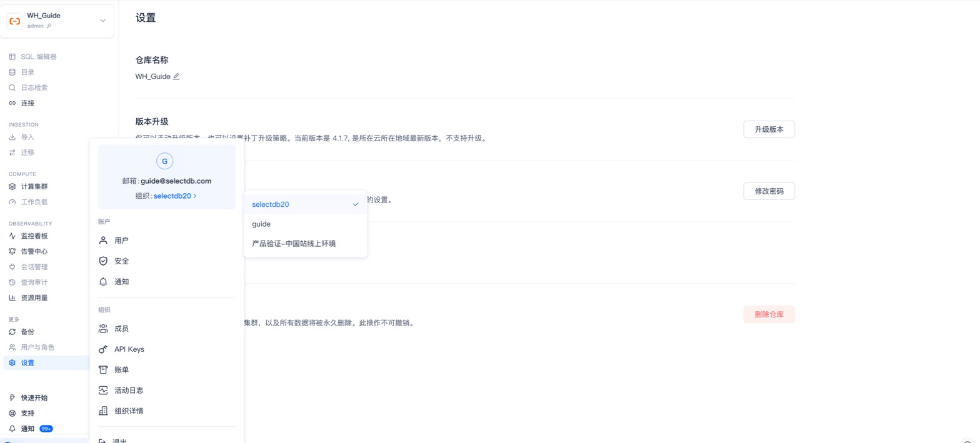Expand organization selectdb20 chevron in popup
980x443 pixels.
pos(195,196)
